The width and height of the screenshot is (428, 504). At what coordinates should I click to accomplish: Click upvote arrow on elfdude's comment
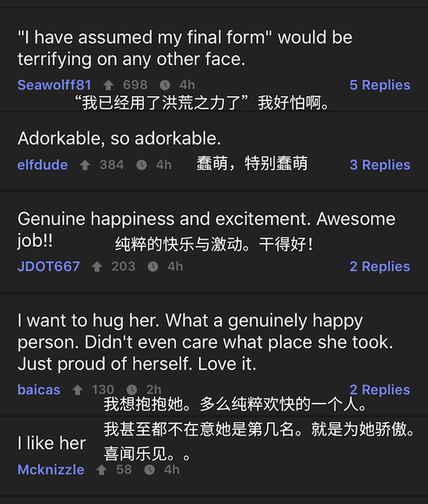85,165
